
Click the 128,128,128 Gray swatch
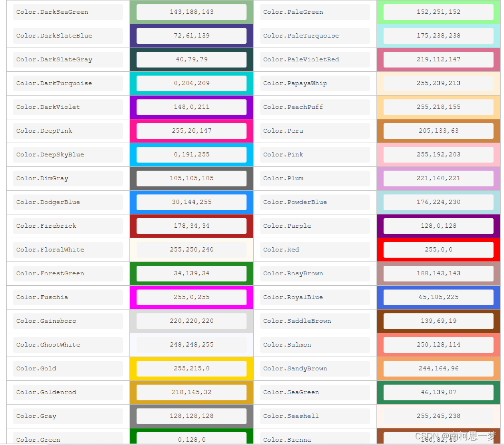tap(192, 416)
